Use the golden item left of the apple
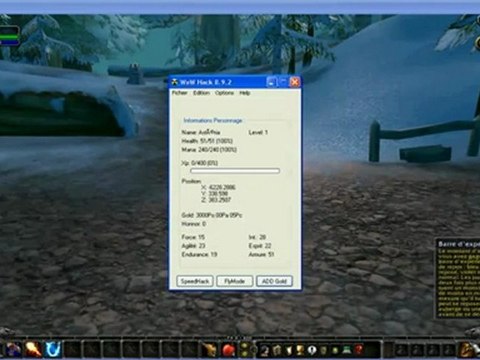 pos(209,350)
